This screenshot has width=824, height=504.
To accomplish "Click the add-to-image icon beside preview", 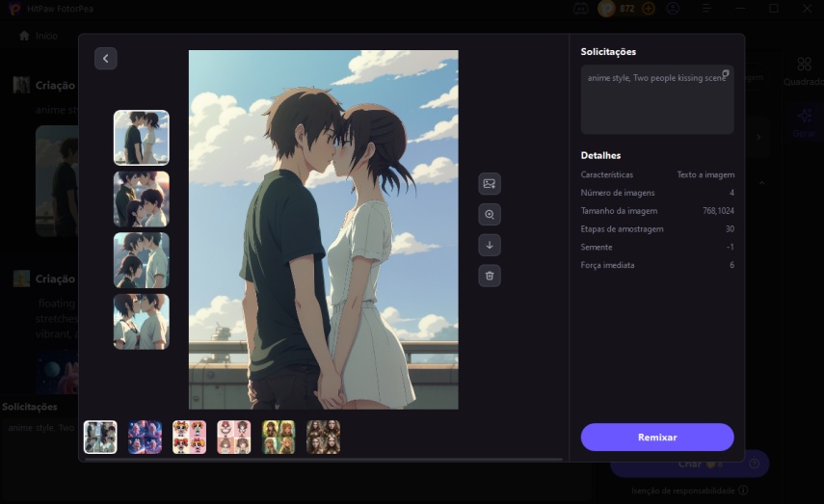I will [490, 183].
